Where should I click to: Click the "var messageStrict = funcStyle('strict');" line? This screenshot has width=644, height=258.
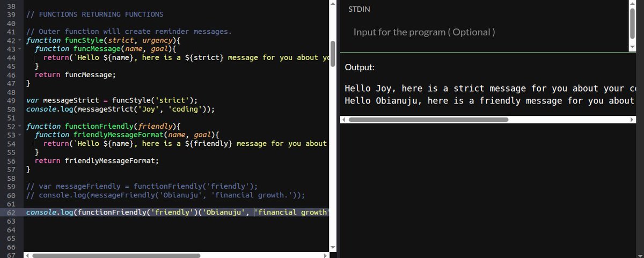pos(112,100)
